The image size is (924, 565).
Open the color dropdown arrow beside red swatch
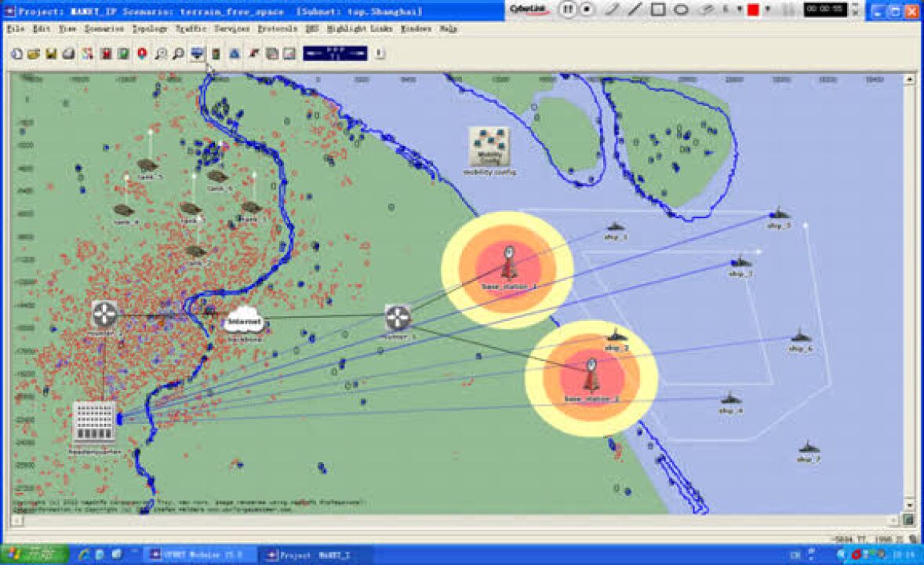(x=768, y=9)
